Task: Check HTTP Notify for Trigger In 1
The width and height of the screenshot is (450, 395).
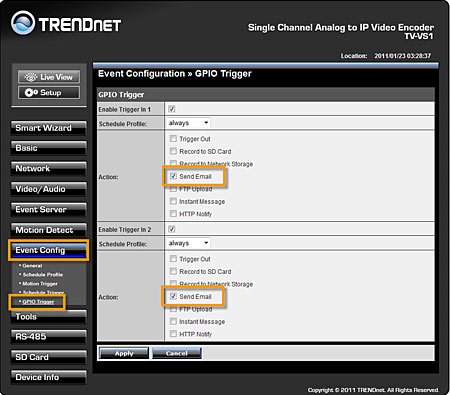Action: (x=173, y=213)
